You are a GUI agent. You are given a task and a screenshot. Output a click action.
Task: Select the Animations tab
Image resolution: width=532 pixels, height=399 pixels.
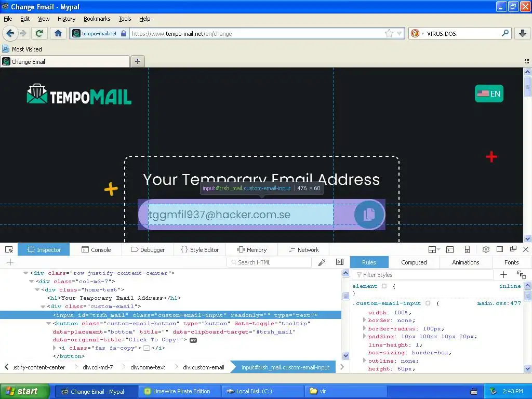point(465,262)
